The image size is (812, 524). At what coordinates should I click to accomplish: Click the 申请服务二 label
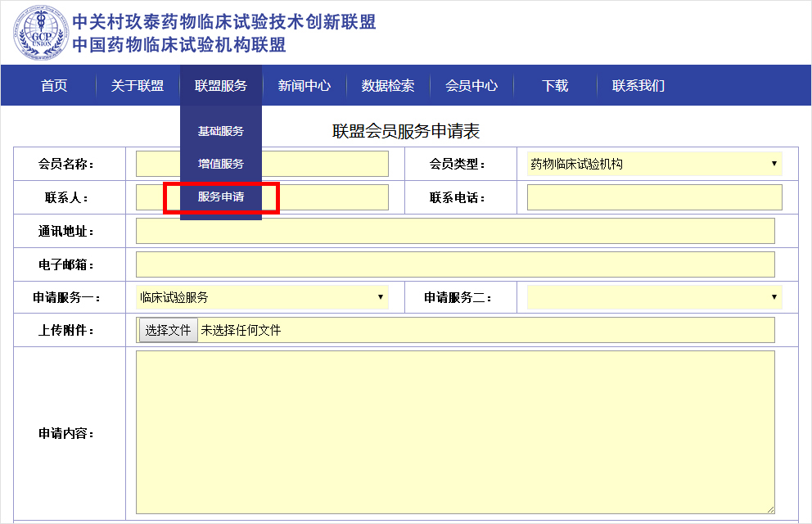click(x=458, y=298)
